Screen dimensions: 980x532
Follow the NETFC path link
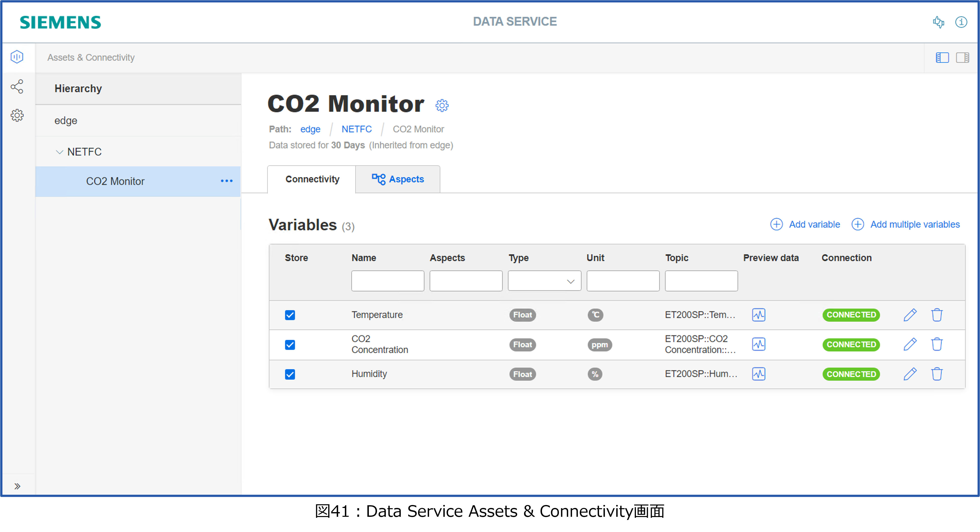coord(356,129)
